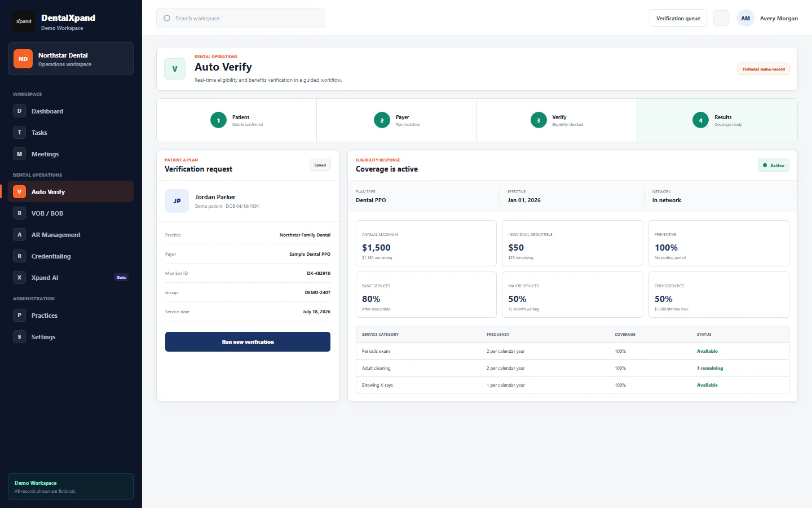The image size is (812, 508).
Task: Go to step 1 Patient
Action: (x=236, y=120)
